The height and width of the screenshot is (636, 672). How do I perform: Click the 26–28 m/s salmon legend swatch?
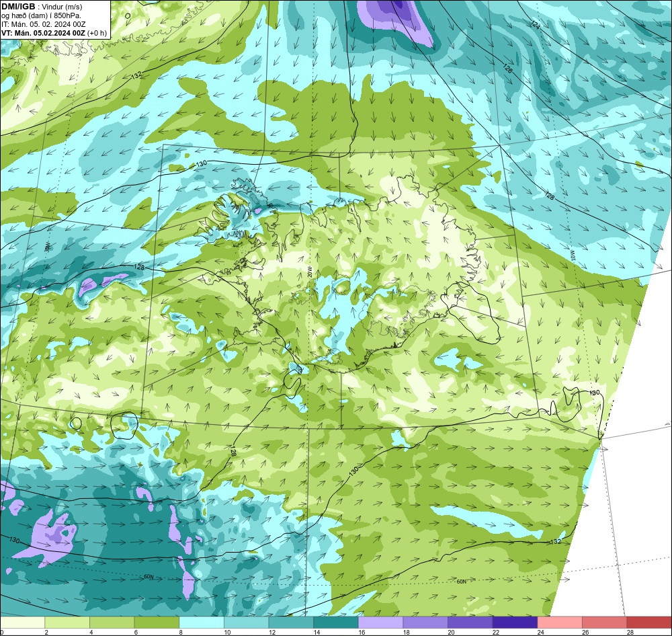[x=605, y=623]
